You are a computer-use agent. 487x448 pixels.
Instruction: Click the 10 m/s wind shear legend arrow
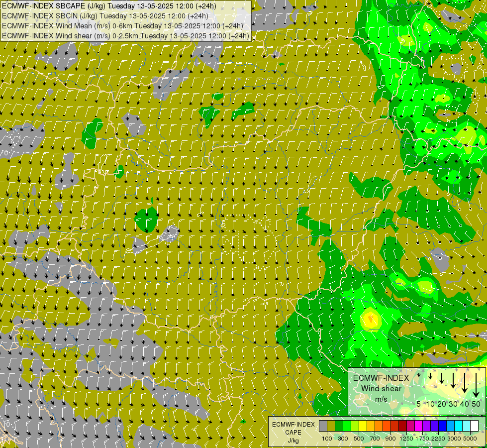point(430,376)
